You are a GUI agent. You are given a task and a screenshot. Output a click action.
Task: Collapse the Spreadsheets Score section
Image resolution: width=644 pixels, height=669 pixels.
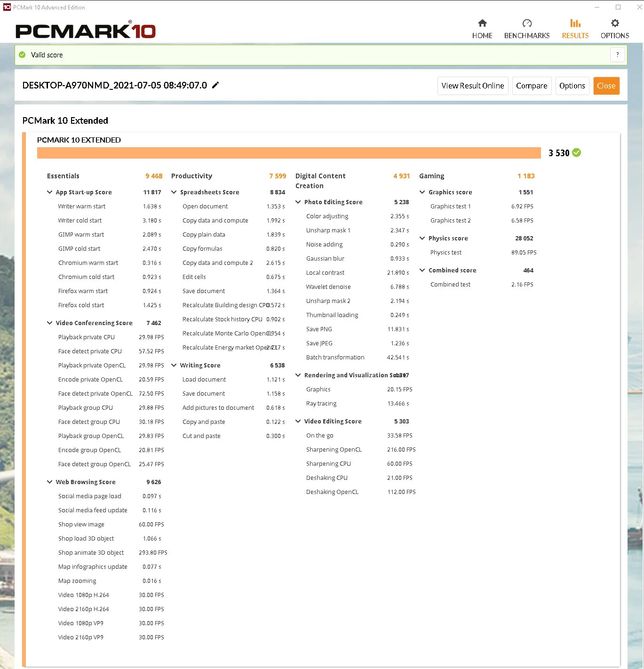pos(174,192)
